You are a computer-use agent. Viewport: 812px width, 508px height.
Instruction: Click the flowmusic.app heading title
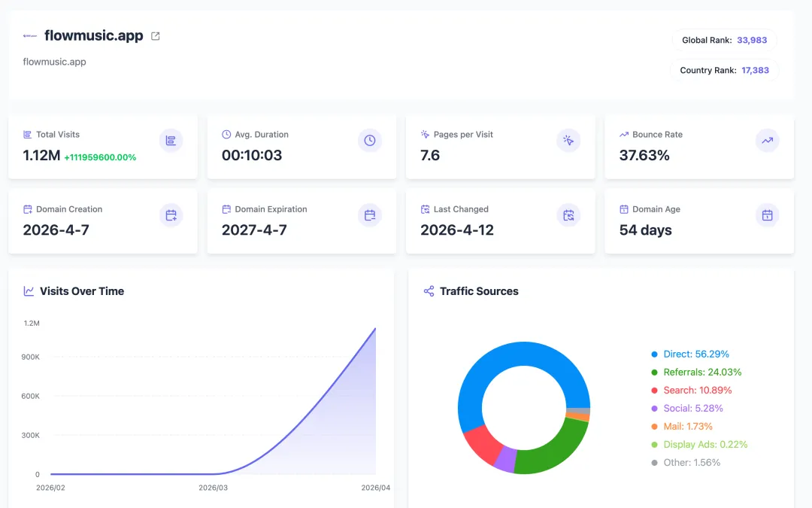tap(94, 36)
